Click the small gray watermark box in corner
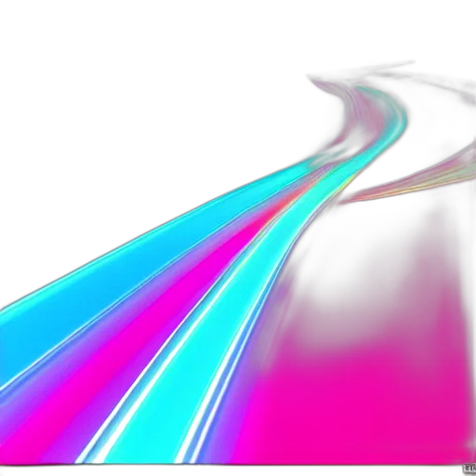The height and width of the screenshot is (476, 476). [469, 469]
